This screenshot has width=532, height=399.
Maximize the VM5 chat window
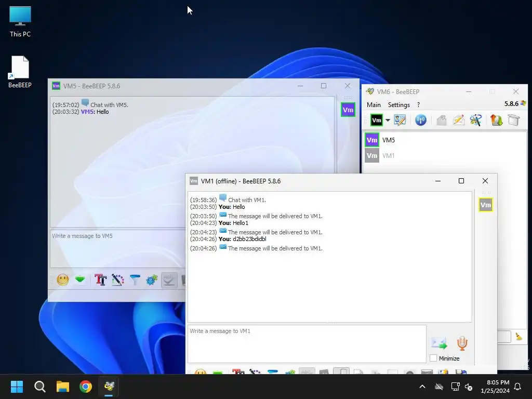click(324, 86)
